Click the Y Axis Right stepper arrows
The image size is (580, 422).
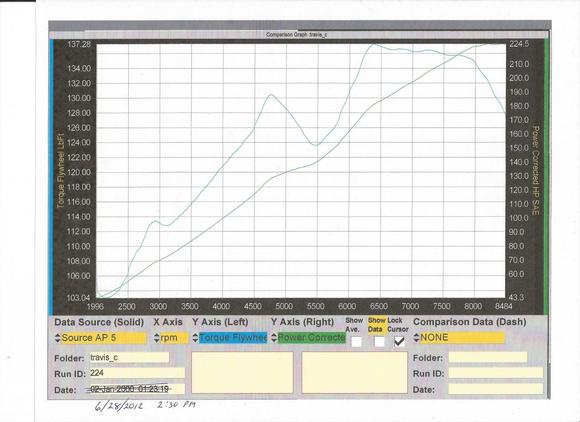point(274,338)
